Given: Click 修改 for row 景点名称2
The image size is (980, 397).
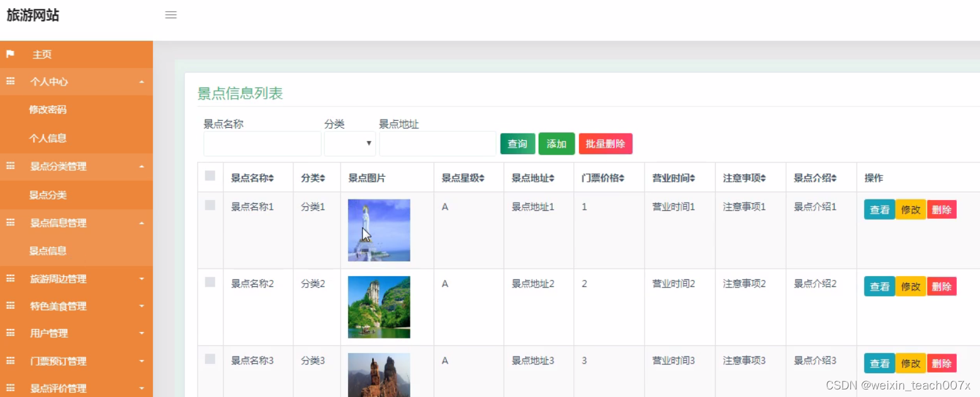Looking at the screenshot, I should pos(911,286).
